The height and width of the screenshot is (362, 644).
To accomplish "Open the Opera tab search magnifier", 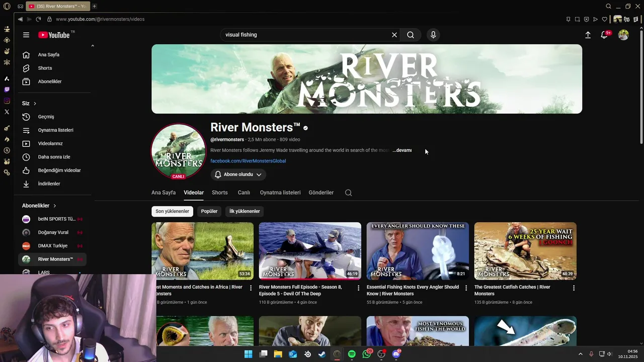I will (x=608, y=6).
